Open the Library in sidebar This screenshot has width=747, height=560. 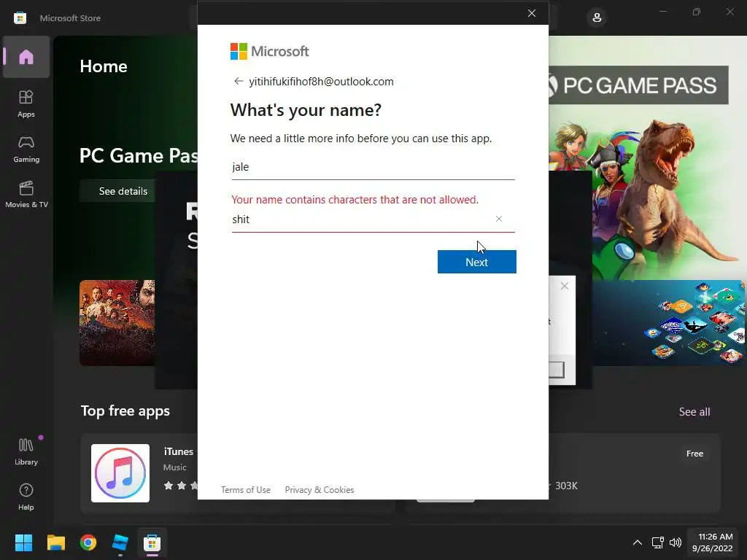[26, 451]
